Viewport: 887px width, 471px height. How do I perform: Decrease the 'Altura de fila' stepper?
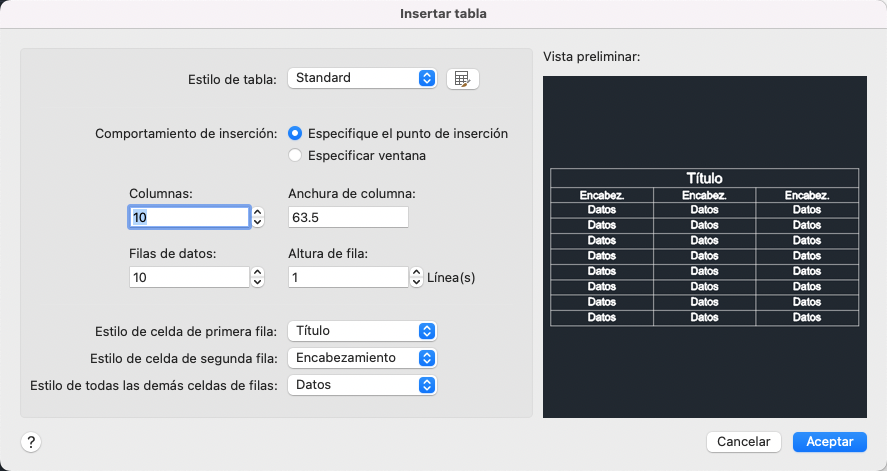(x=417, y=282)
